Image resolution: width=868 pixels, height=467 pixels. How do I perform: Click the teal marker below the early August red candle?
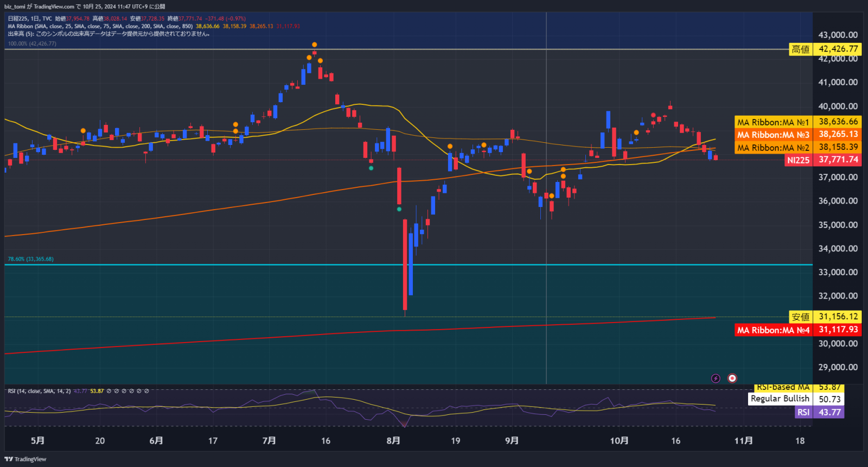pyautogui.click(x=399, y=209)
